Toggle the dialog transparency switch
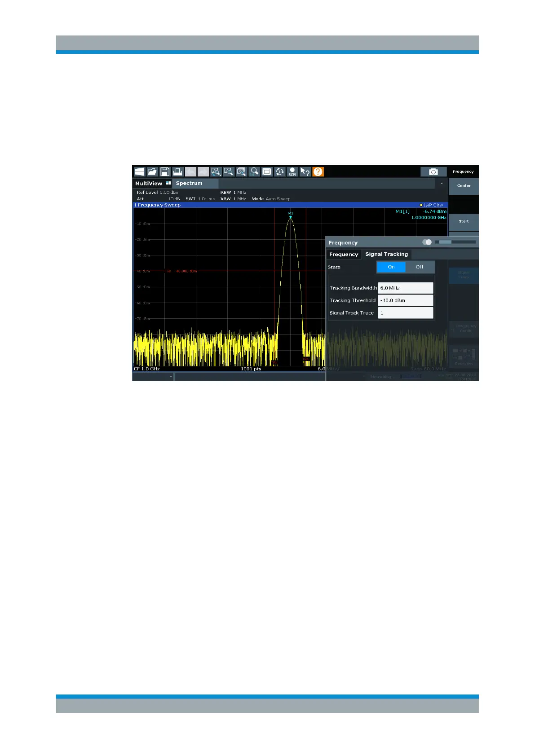Viewport: 535px width, 756px height. coord(427,242)
